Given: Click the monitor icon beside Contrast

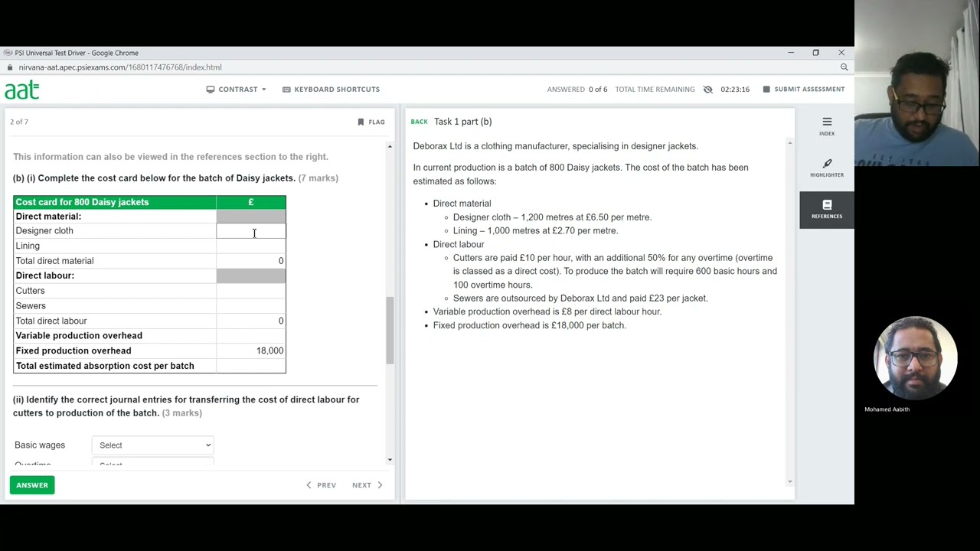Looking at the screenshot, I should [x=211, y=90].
